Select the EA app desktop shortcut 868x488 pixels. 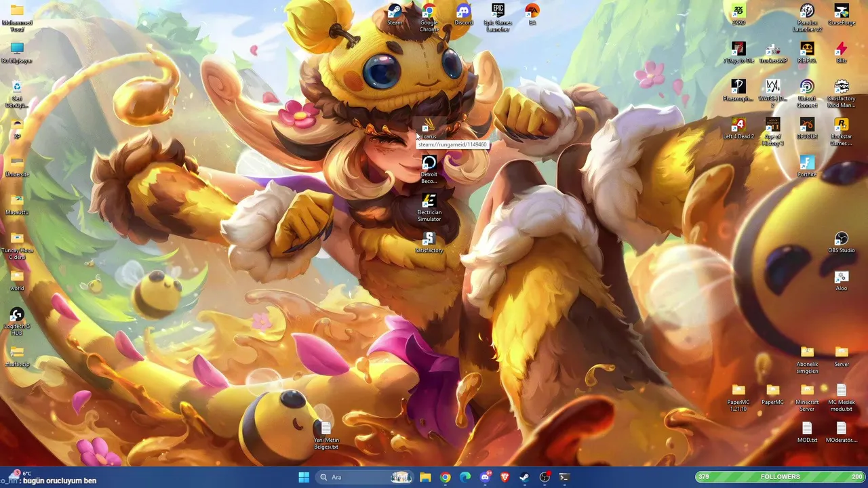tap(532, 15)
